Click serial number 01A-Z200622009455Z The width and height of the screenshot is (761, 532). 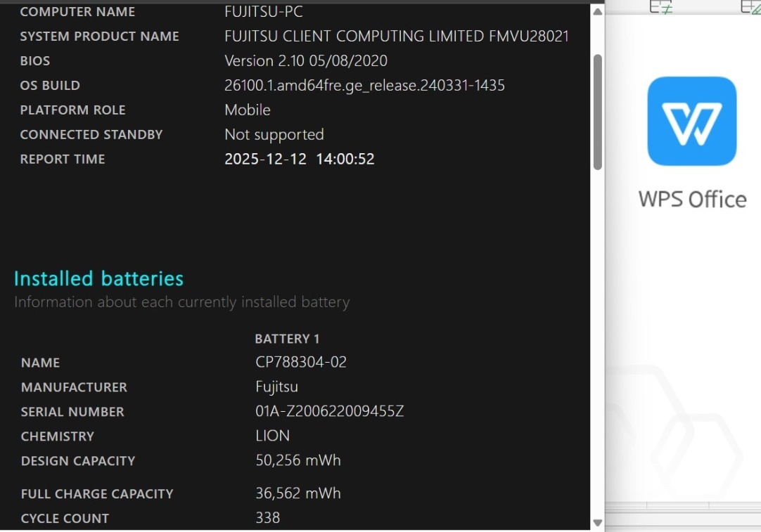coord(330,411)
